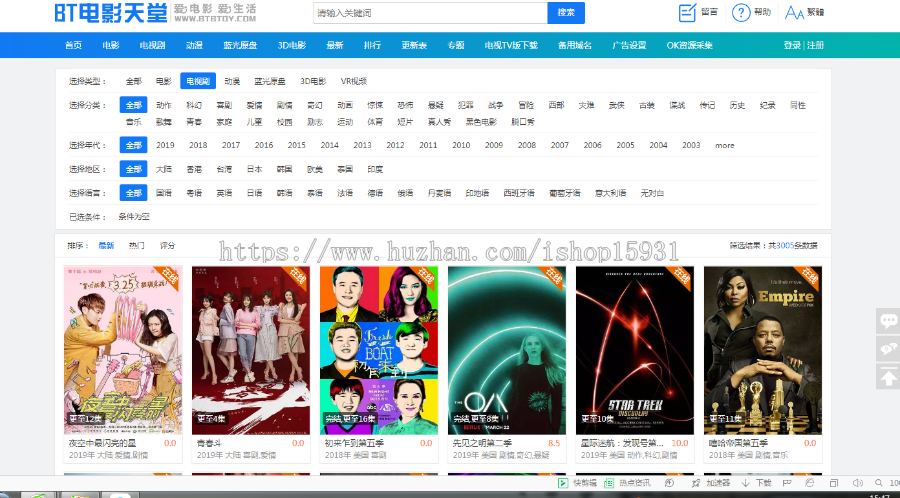
Task: Select the 2003 year filter
Action: pyautogui.click(x=691, y=145)
